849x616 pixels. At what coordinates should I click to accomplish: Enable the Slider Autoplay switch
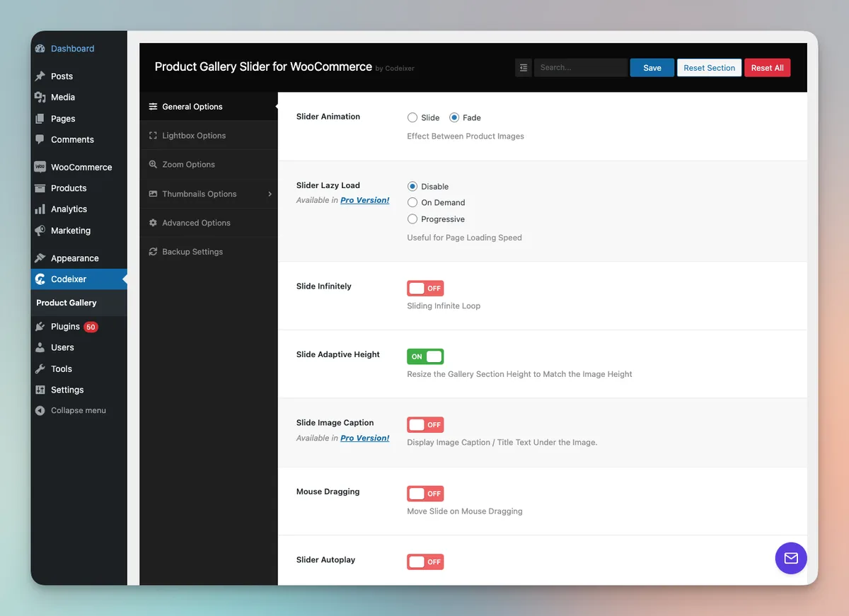click(x=425, y=562)
